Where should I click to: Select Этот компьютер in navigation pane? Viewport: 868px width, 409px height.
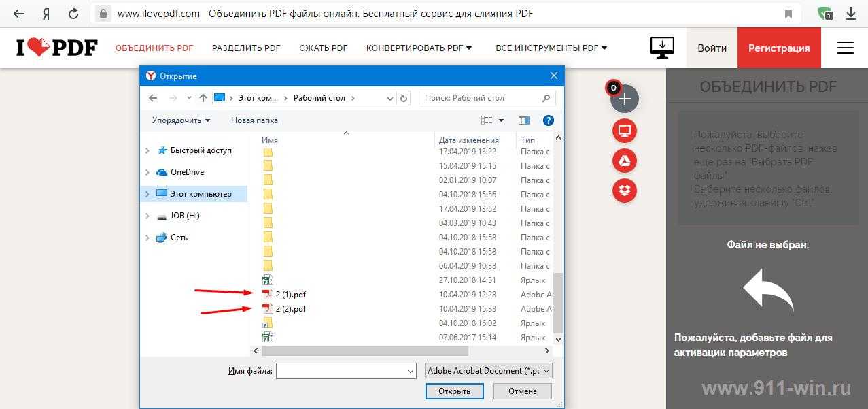click(x=201, y=194)
